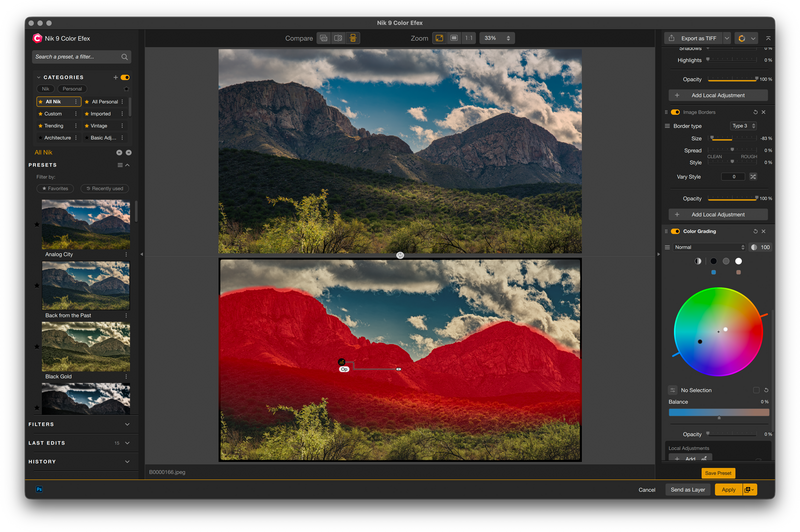Randomize Vary Style with shuffle icon
Viewport: 800px width, 532px height.
pos(753,177)
